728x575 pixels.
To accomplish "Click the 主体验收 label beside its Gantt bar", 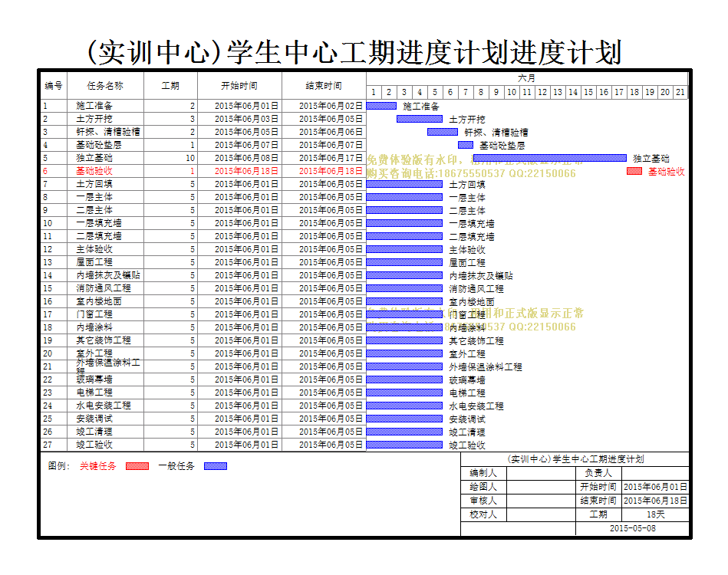I will click(467, 250).
